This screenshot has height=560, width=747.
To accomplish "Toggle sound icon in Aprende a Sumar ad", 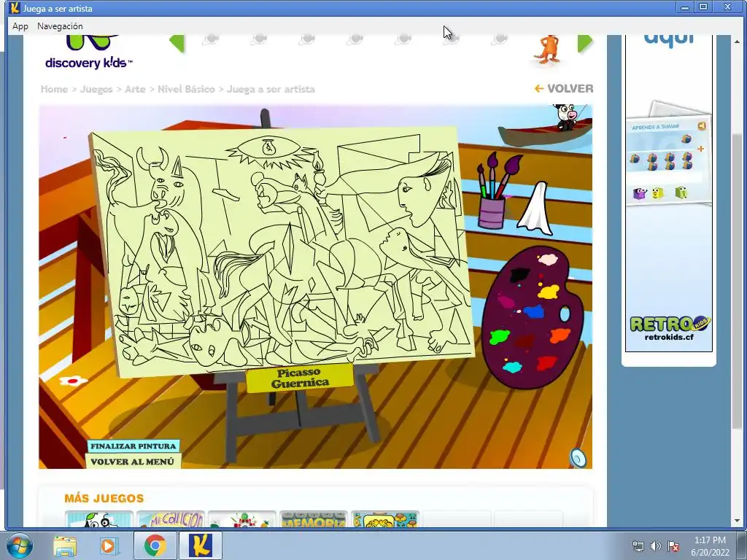I will pos(702,125).
